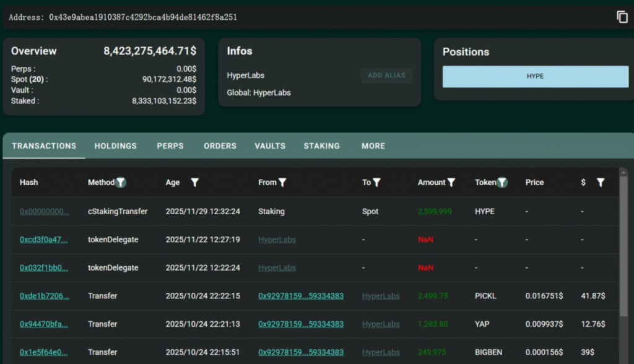The height and width of the screenshot is (364, 634).
Task: Open the Vaults tab
Action: (x=270, y=146)
